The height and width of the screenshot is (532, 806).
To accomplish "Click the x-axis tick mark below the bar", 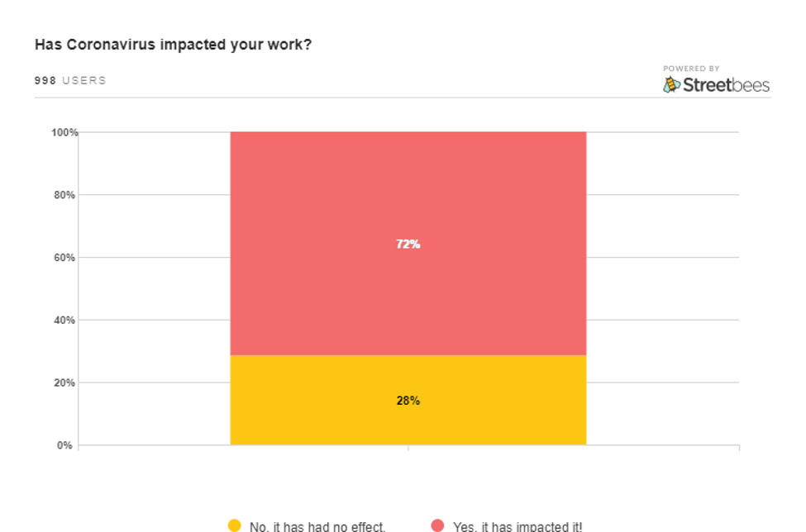I will click(x=408, y=448).
